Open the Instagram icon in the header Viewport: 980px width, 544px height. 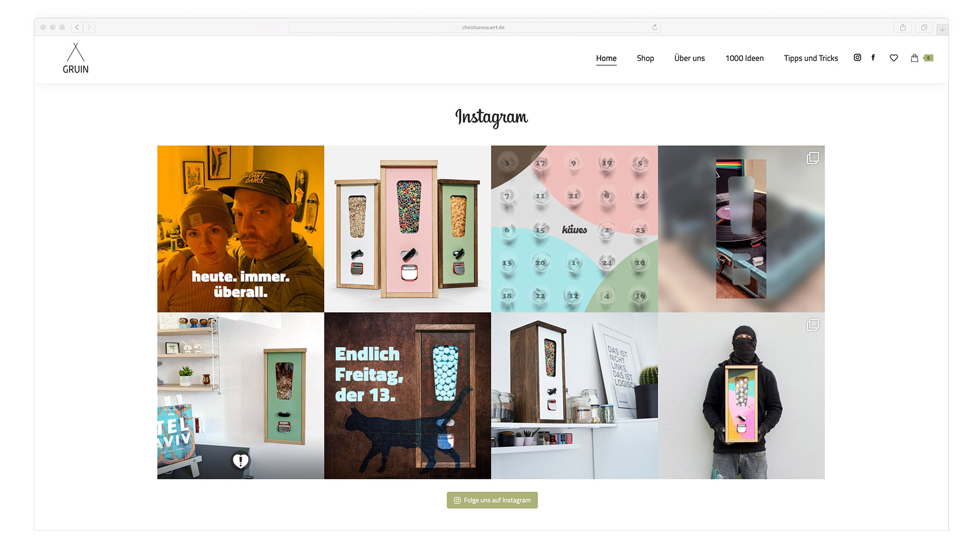[x=857, y=58]
